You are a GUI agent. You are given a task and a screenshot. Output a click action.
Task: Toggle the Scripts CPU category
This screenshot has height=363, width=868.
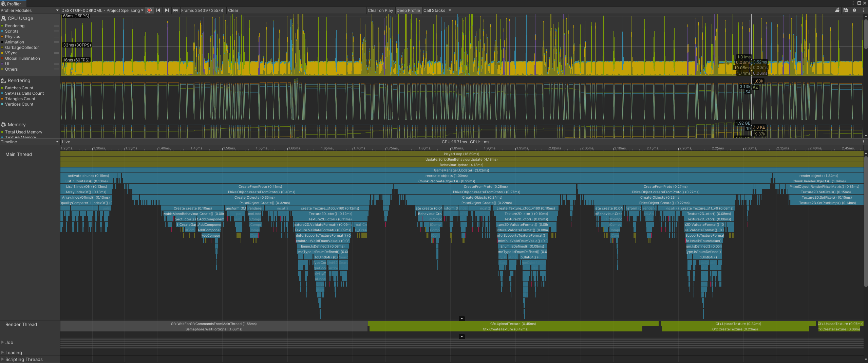(x=2, y=31)
